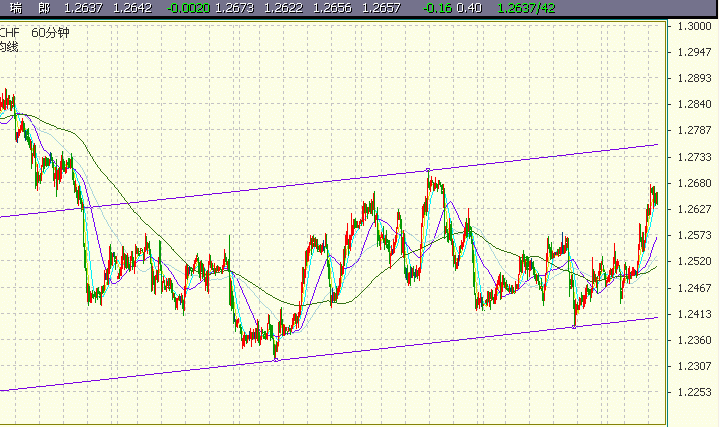
Task: Select the lower channel anchor at the lowest trough
Action: pyautogui.click(x=276, y=360)
